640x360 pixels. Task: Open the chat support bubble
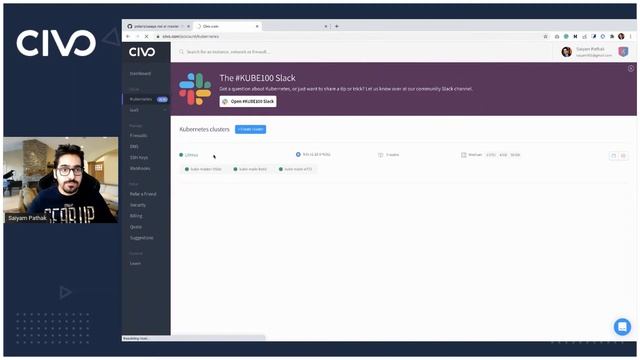point(622,327)
